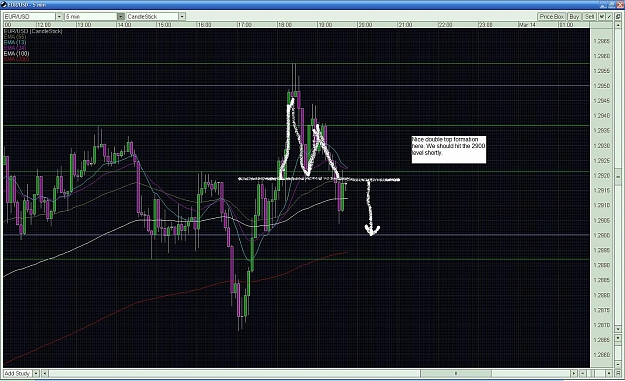
Task: Click the 1.2900 price axis label
Action: coord(601,235)
